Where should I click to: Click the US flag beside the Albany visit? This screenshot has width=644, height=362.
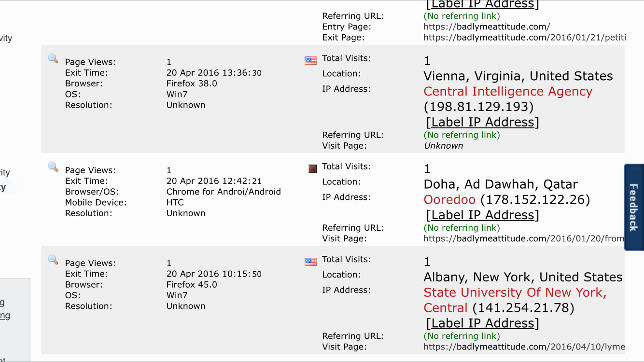pos(310,262)
